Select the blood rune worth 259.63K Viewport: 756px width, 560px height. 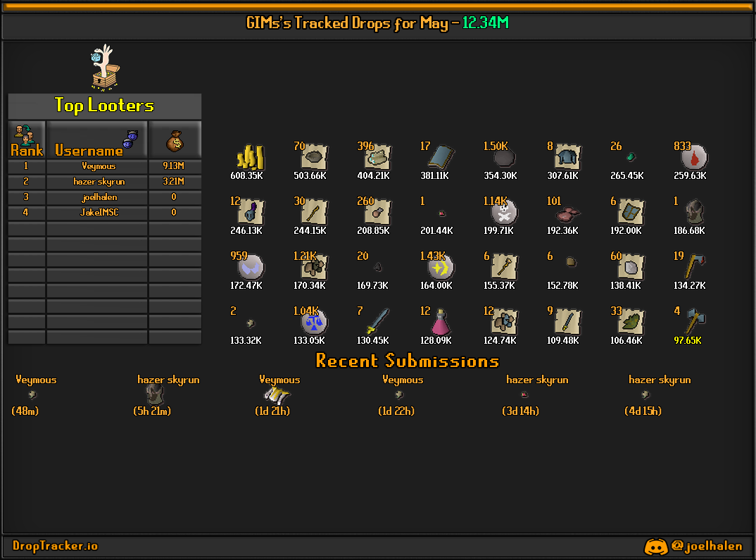point(694,158)
